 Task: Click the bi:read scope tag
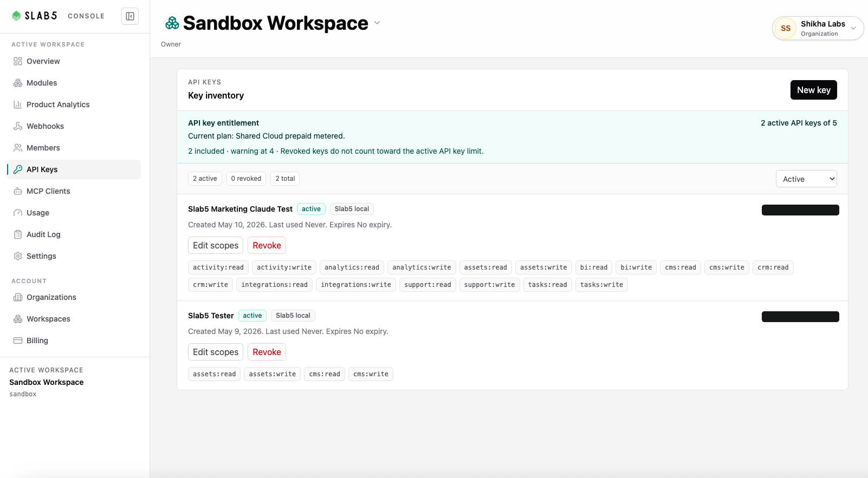(594, 267)
